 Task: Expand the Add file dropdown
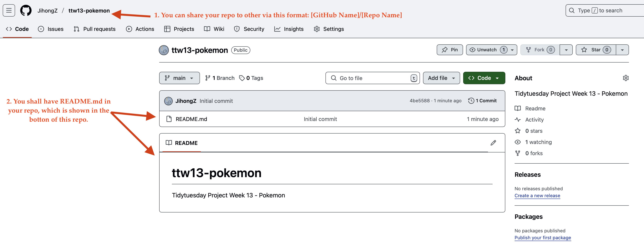click(x=441, y=78)
